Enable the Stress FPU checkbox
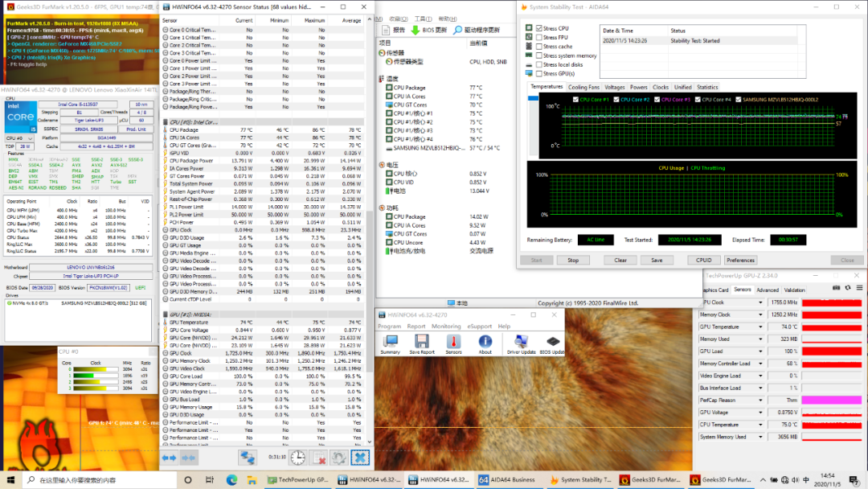868x489 pixels. tap(539, 37)
